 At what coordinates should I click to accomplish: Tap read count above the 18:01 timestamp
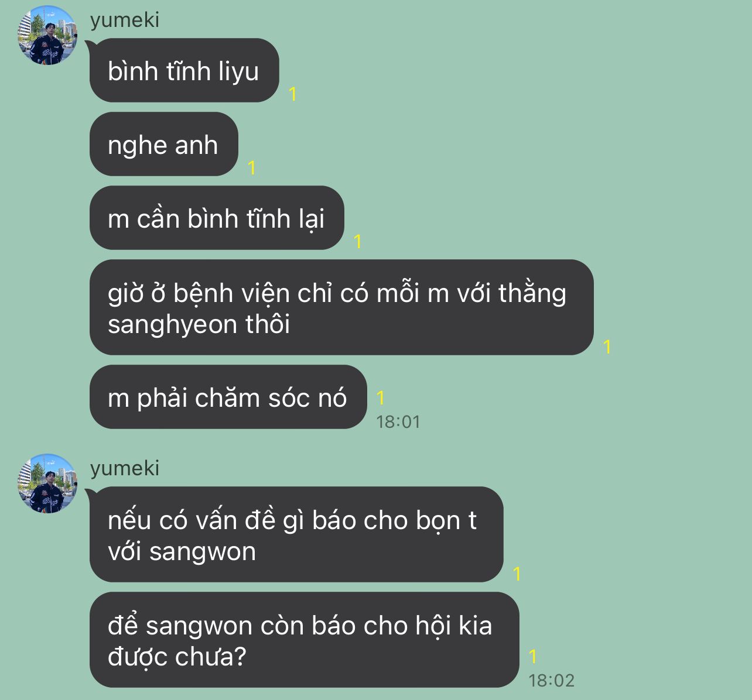pyautogui.click(x=381, y=398)
